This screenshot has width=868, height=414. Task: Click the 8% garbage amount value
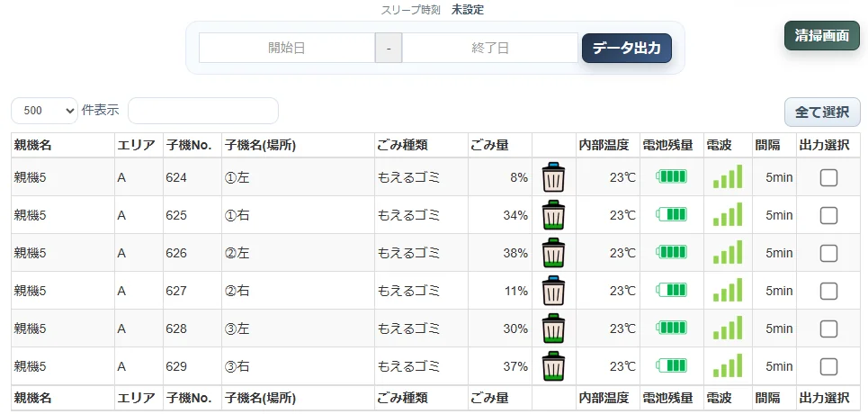click(x=519, y=178)
